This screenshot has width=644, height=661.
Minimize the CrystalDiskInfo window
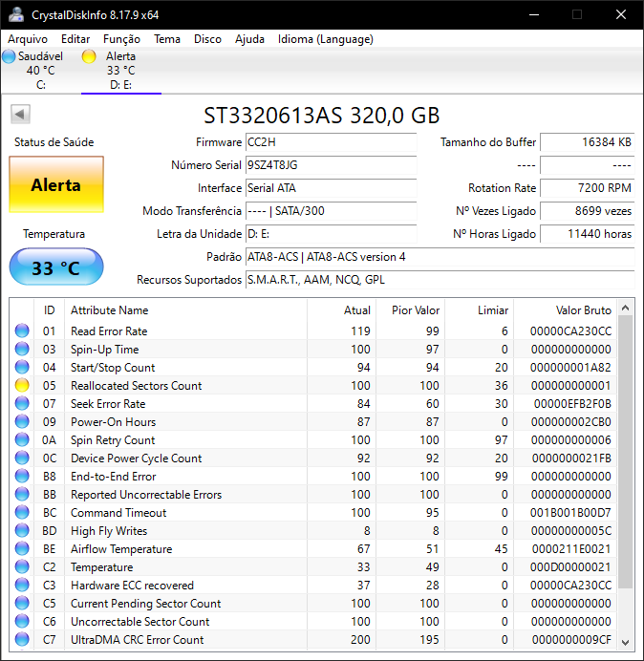tap(534, 14)
